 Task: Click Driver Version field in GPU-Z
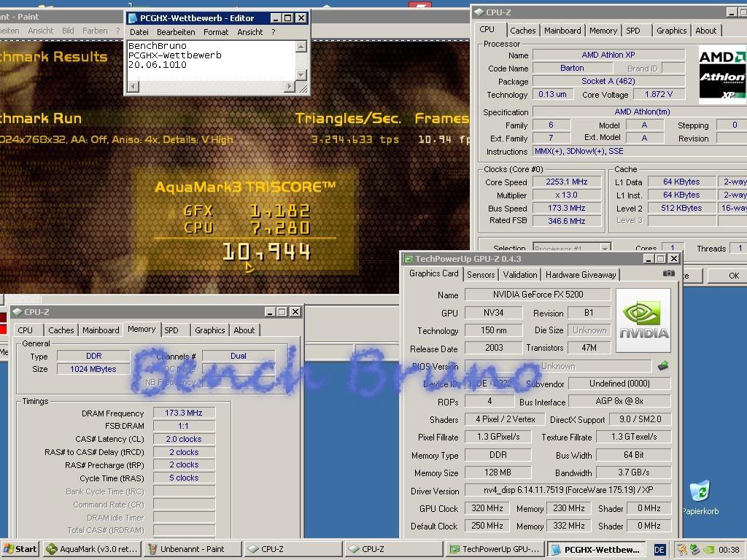point(568,490)
